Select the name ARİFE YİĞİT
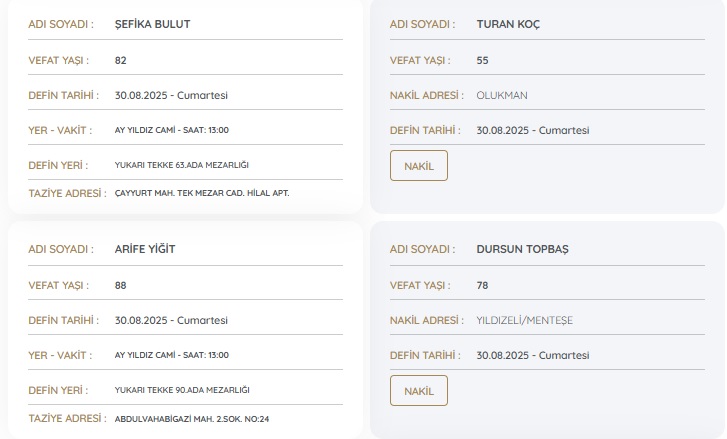 click(x=145, y=249)
